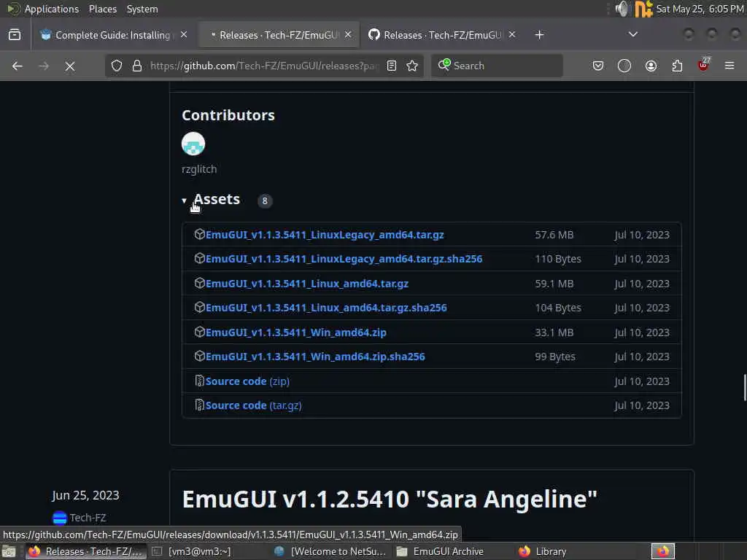
Task: Open uBlock Origin extension icon
Action: click(704, 65)
